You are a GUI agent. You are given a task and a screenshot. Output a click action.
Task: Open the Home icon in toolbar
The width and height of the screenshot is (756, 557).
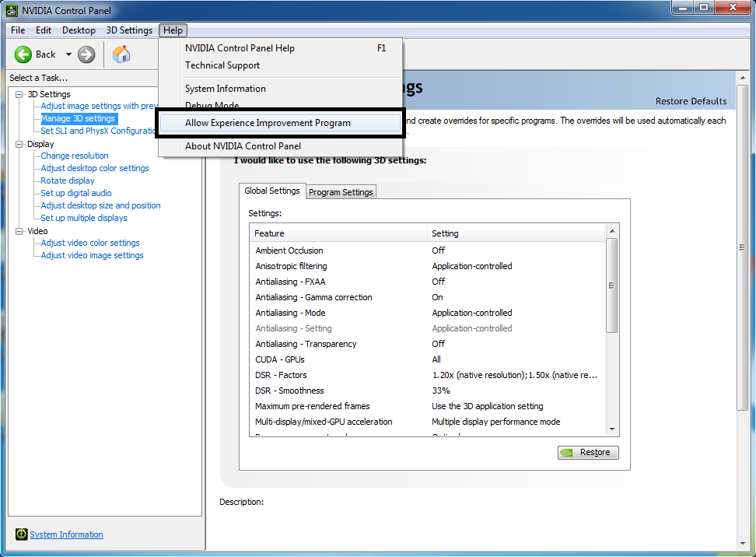(121, 54)
